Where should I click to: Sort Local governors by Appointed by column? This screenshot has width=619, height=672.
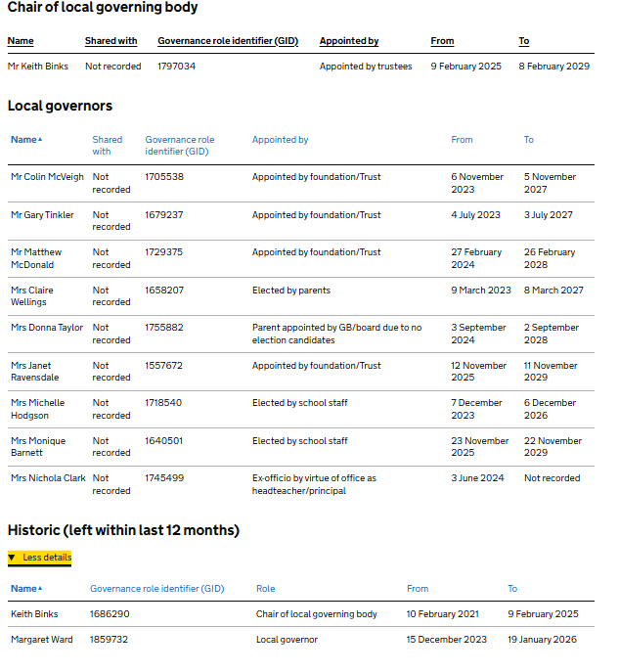click(x=280, y=140)
